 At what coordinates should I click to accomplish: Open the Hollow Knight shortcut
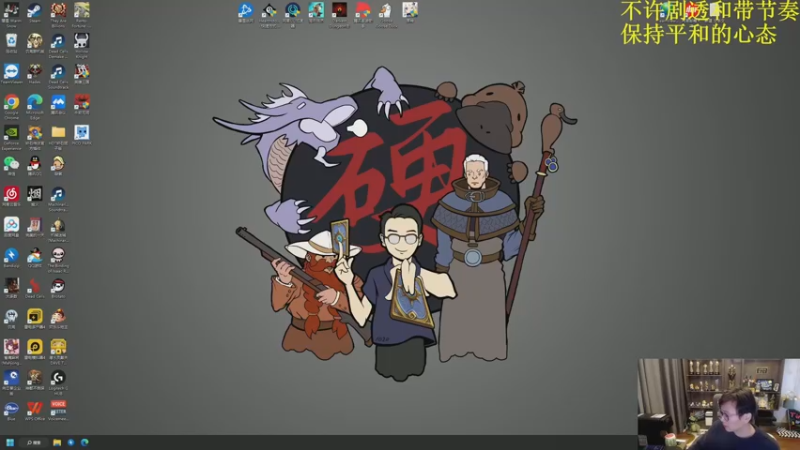pos(82,41)
